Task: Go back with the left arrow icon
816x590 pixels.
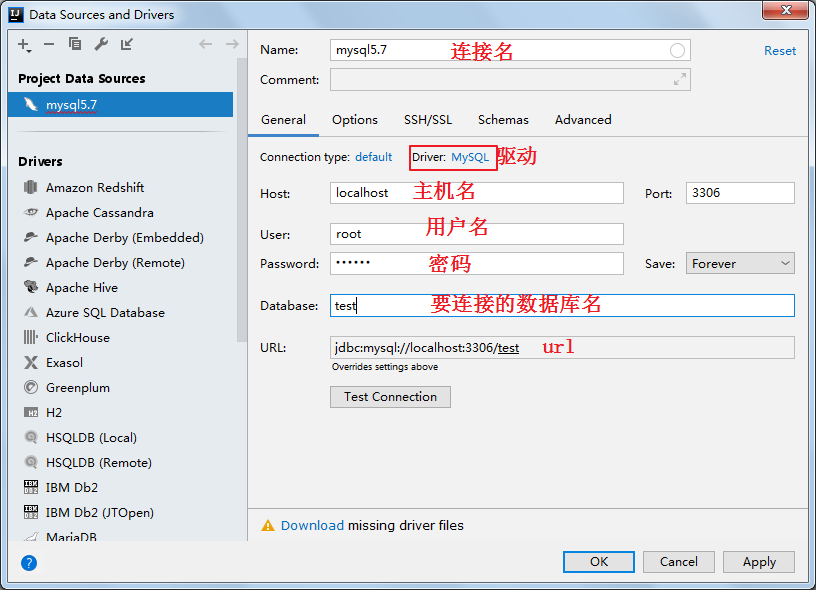Action: [x=206, y=44]
